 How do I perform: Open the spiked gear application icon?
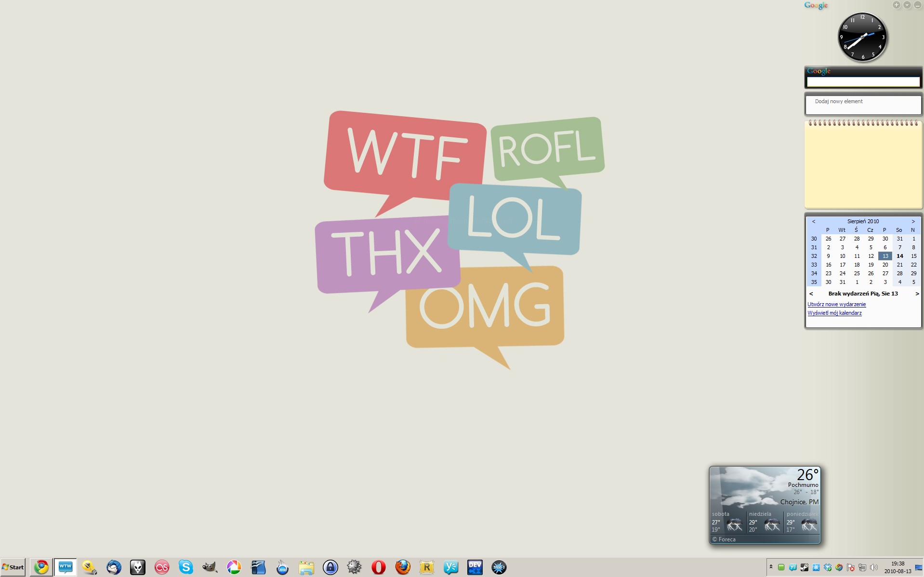pos(354,567)
